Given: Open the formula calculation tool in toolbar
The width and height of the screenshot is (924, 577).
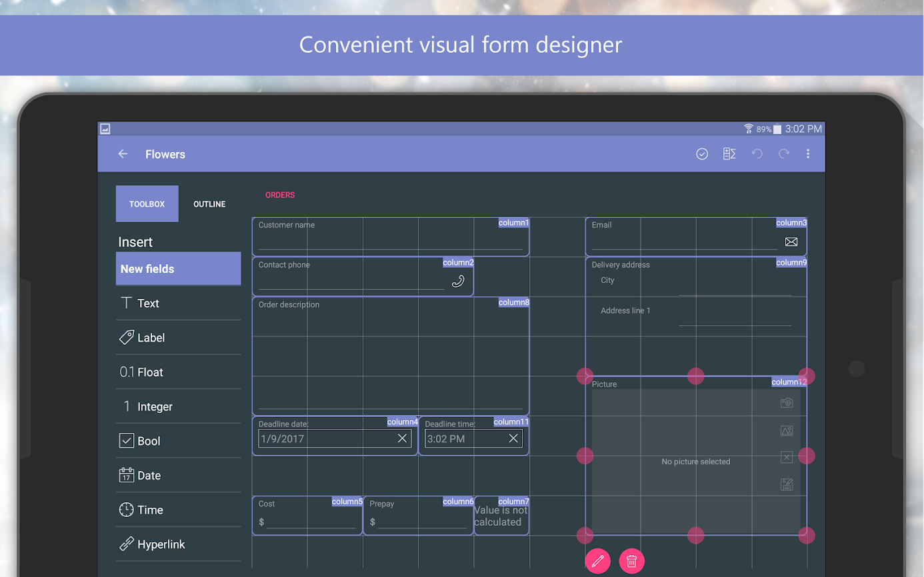Looking at the screenshot, I should point(729,153).
